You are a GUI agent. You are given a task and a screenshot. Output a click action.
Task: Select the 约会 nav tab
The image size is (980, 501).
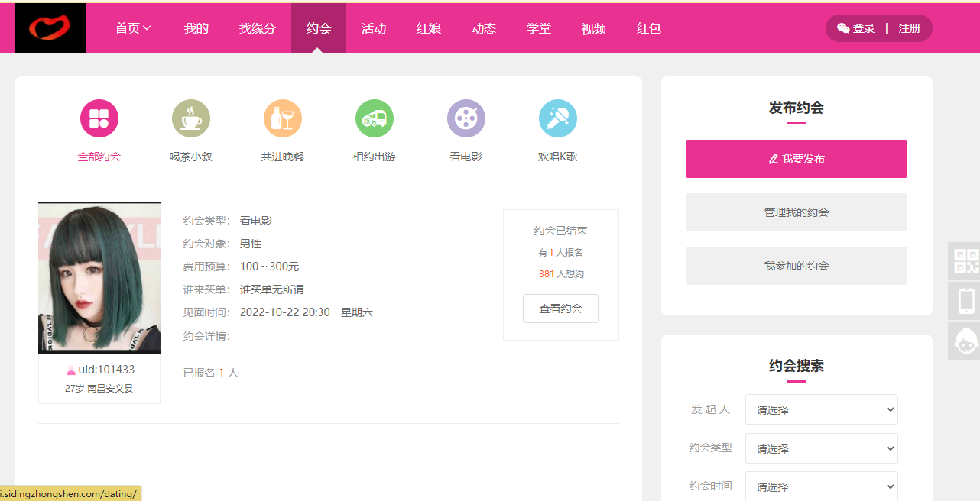[x=319, y=28]
